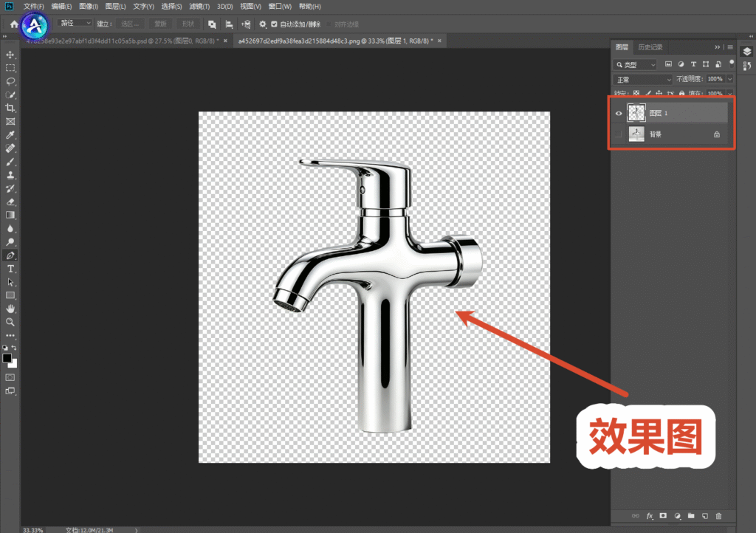Filter for type layers

[693, 64]
